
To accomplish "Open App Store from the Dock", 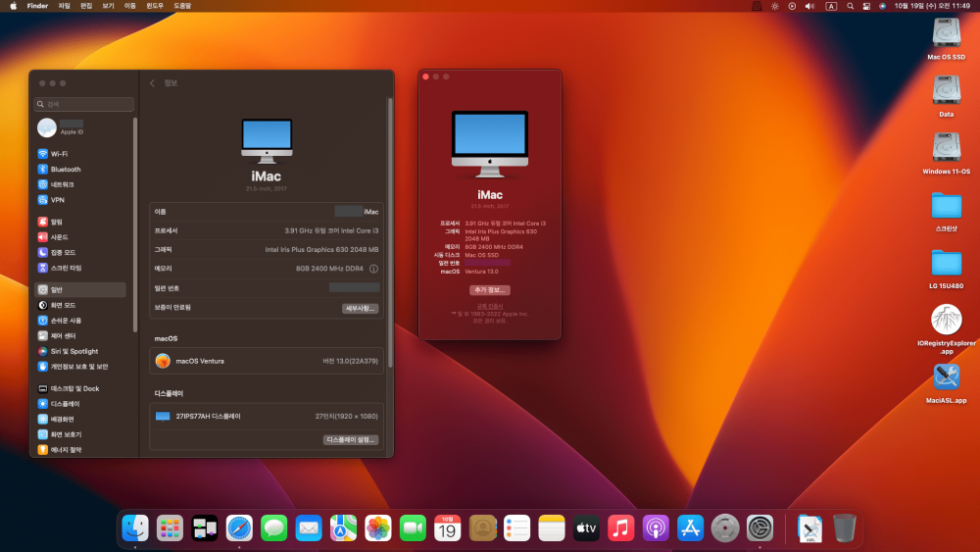I will (690, 528).
